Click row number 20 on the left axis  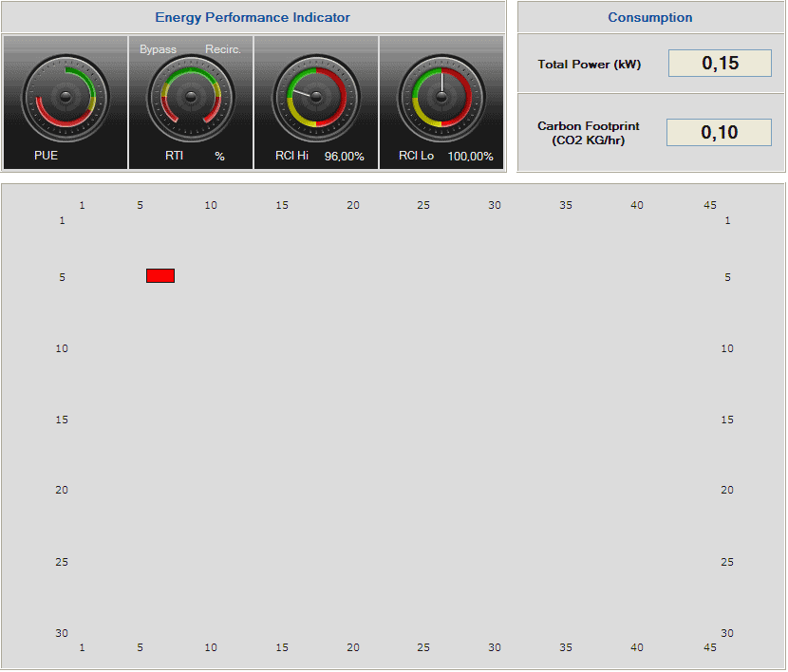click(62, 490)
